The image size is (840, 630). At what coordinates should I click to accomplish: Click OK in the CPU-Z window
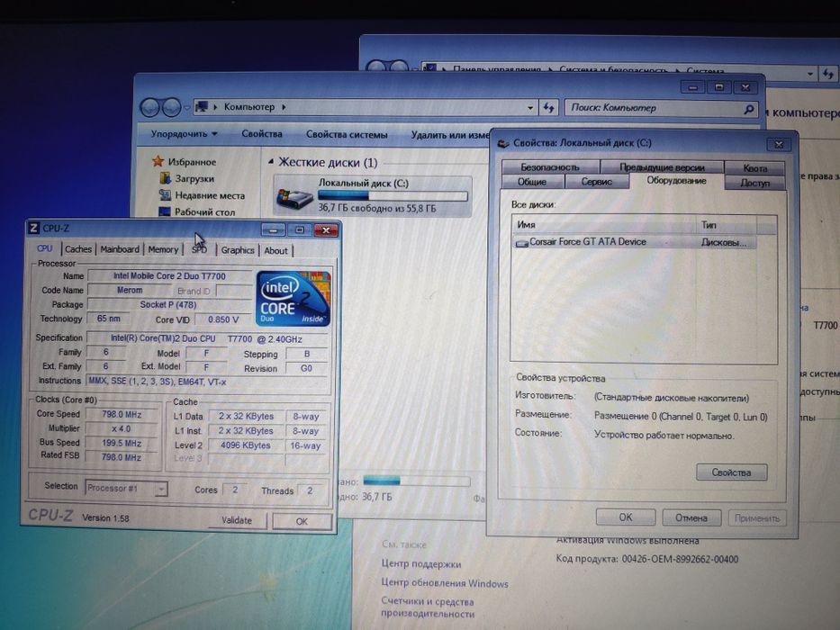[x=302, y=521]
